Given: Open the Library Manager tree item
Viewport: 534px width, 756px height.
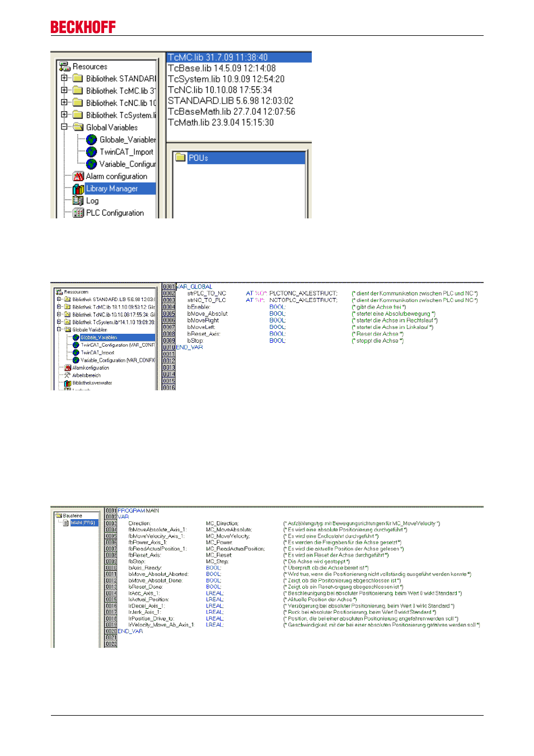Looking at the screenshot, I should [x=112, y=189].
